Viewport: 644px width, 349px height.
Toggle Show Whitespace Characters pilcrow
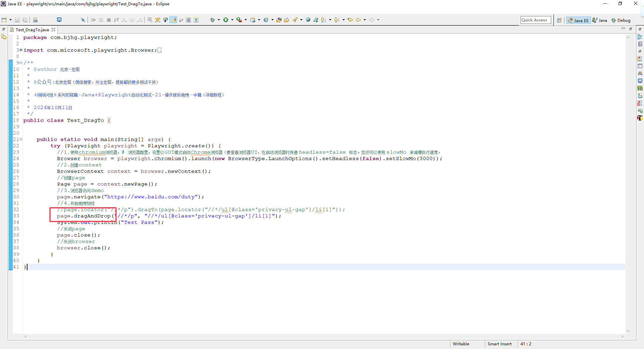(196, 20)
